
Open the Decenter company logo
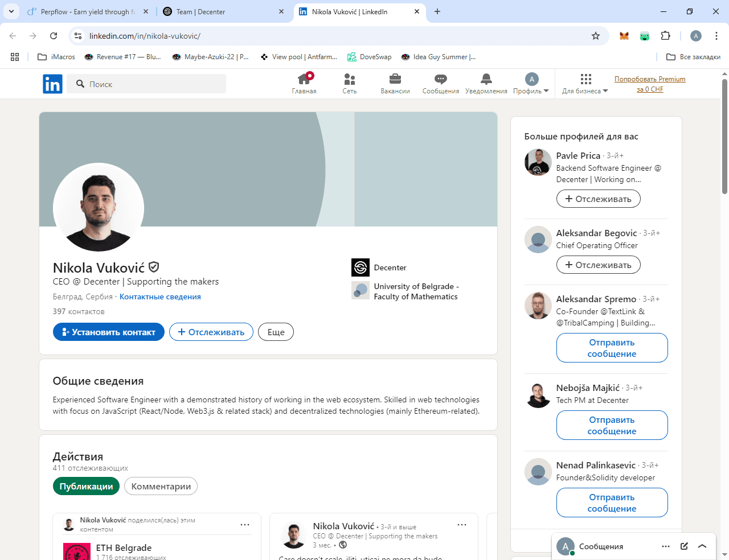pyautogui.click(x=361, y=267)
